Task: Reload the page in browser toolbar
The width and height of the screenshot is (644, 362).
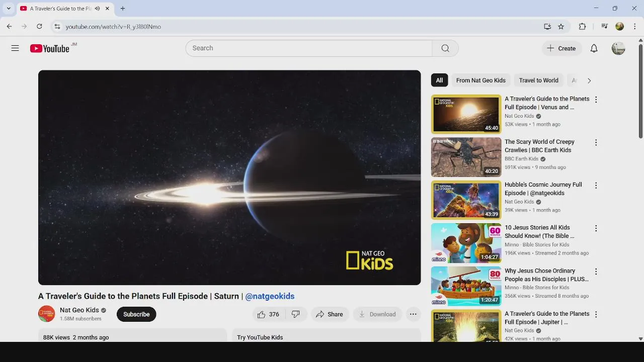Action: tap(39, 27)
